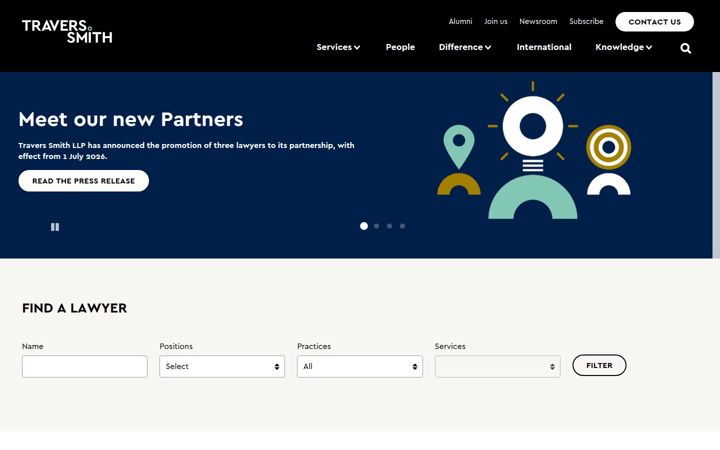720x450 pixels.
Task: Open the Join us link
Action: pyautogui.click(x=495, y=21)
